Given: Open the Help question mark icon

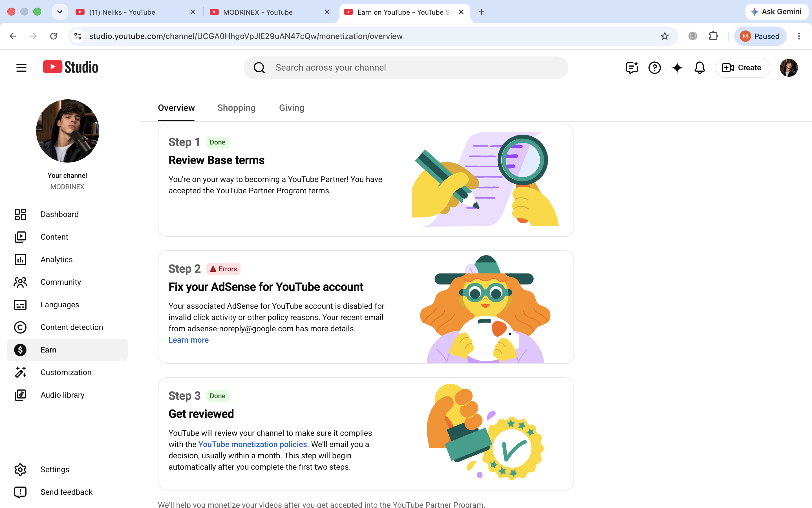Looking at the screenshot, I should pyautogui.click(x=654, y=67).
